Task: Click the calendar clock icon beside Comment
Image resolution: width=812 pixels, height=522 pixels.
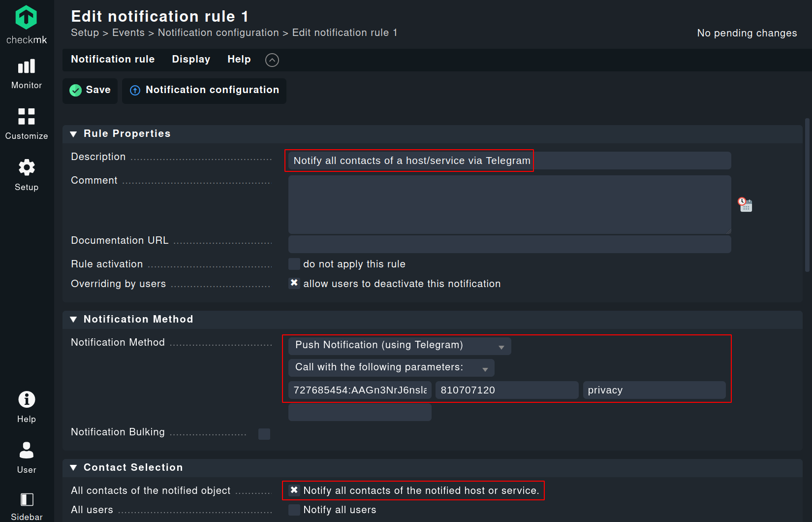Action: pos(745,204)
